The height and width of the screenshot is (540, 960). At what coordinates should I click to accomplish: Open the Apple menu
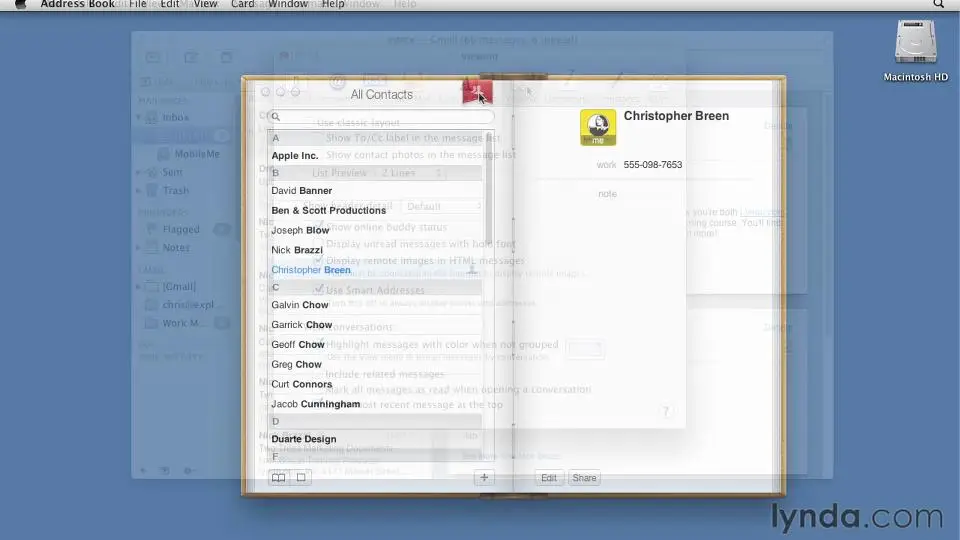(x=21, y=4)
